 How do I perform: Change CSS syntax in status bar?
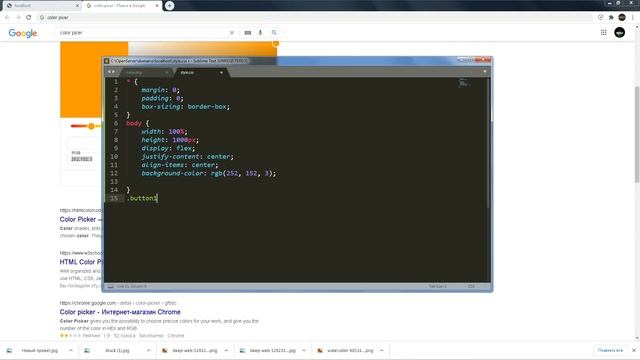pyautogui.click(x=471, y=287)
